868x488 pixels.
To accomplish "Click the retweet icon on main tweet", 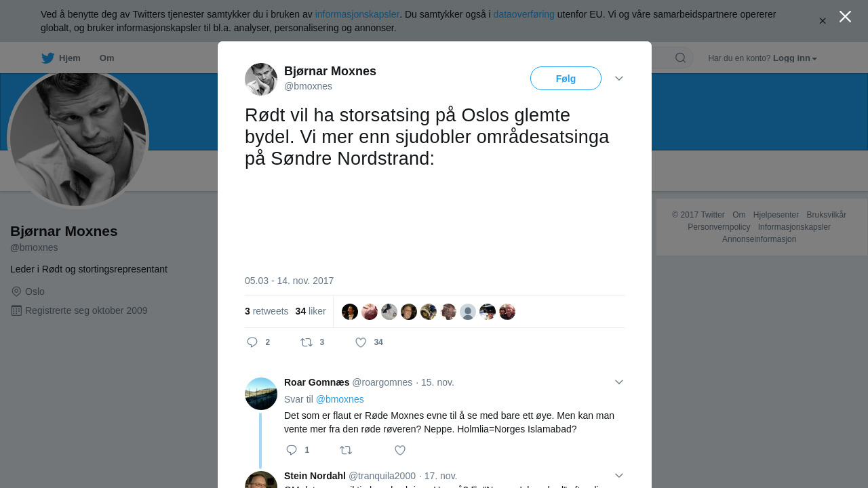I will tap(307, 342).
